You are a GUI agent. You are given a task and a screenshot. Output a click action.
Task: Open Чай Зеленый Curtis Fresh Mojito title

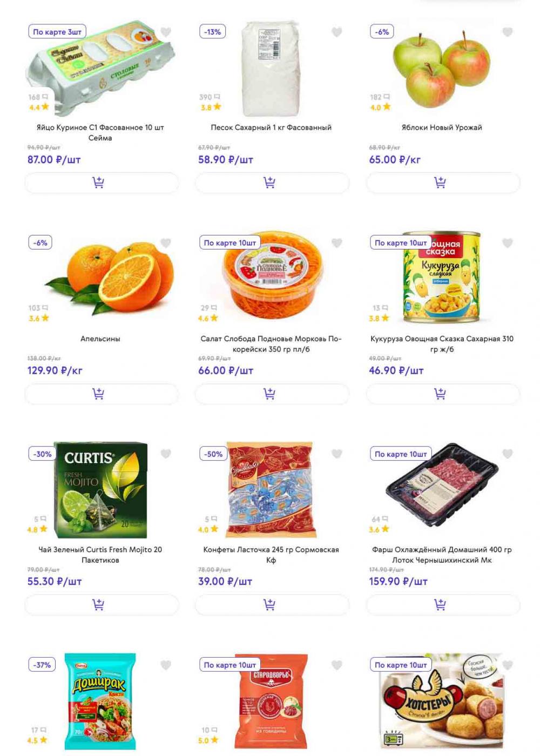[x=100, y=555]
